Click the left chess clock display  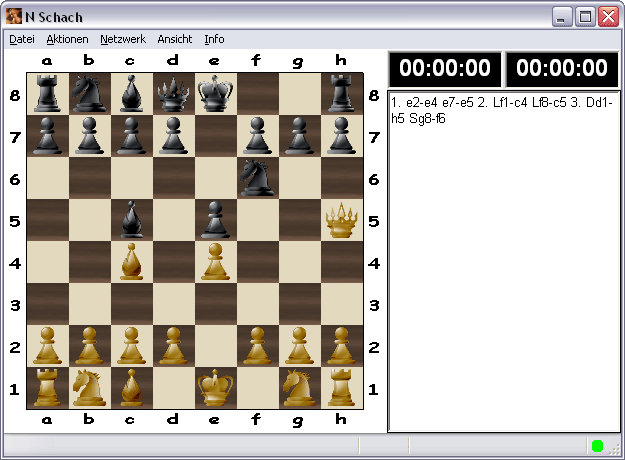pos(445,68)
